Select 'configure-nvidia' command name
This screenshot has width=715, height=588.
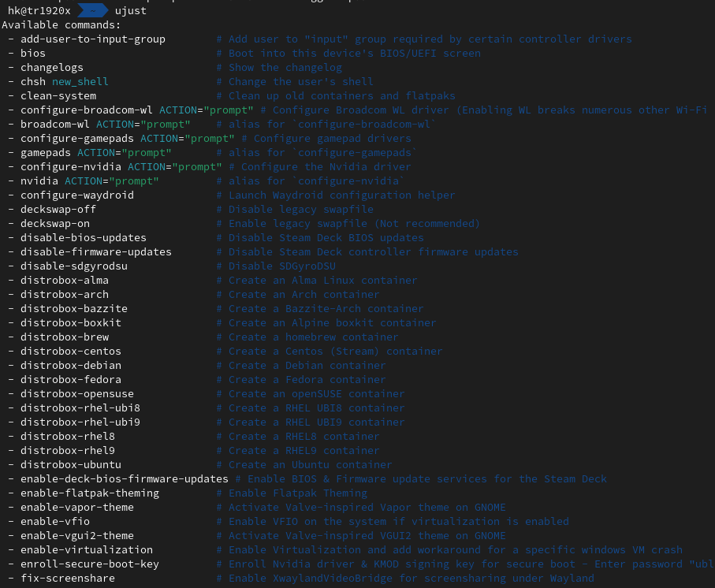click(71, 166)
